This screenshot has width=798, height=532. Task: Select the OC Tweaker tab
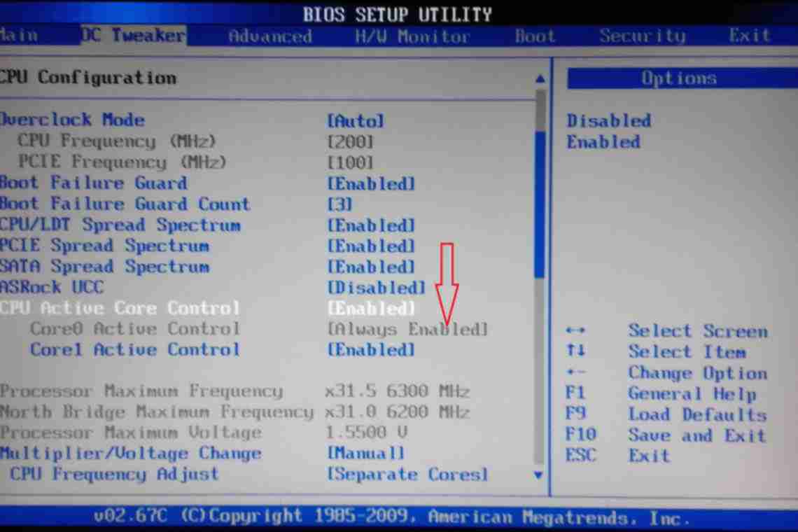(x=133, y=35)
